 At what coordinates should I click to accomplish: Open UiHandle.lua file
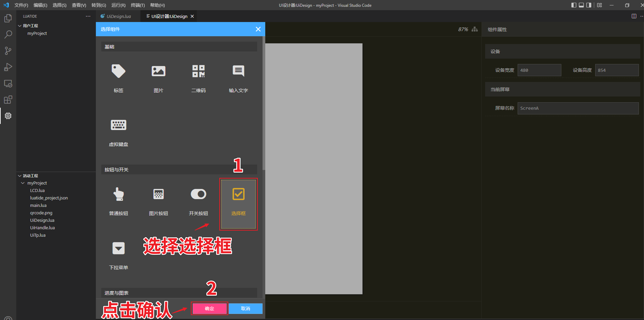(x=42, y=228)
